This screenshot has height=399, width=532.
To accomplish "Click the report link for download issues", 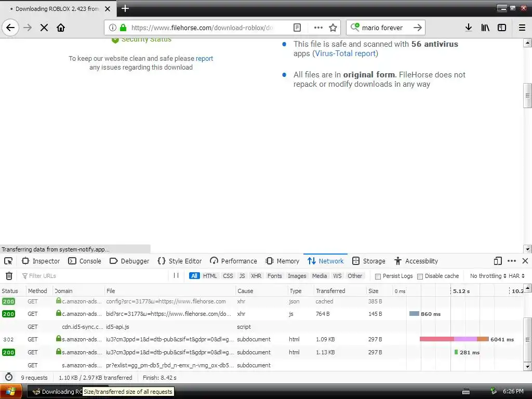I will 204,58.
